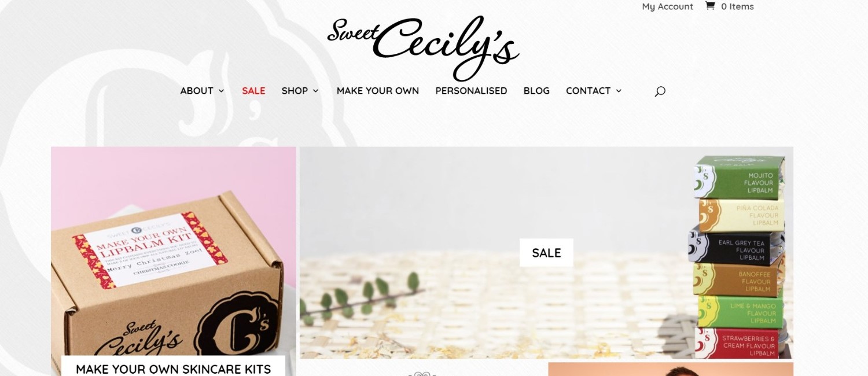The width and height of the screenshot is (868, 376).
Task: Expand the Contact menu chevron
Action: (x=619, y=91)
